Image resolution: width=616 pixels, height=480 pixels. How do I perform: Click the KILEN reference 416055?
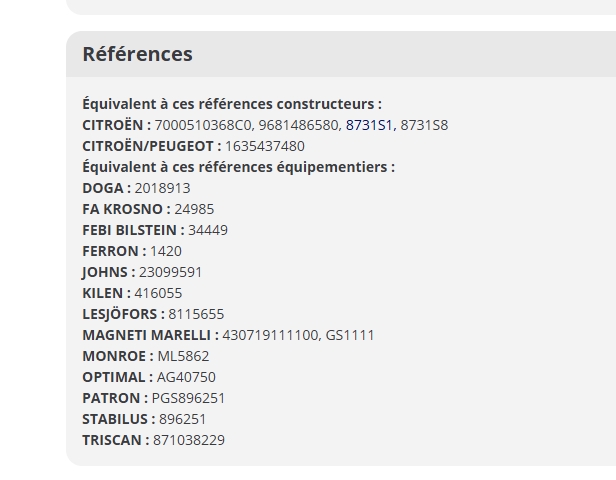[158, 293]
